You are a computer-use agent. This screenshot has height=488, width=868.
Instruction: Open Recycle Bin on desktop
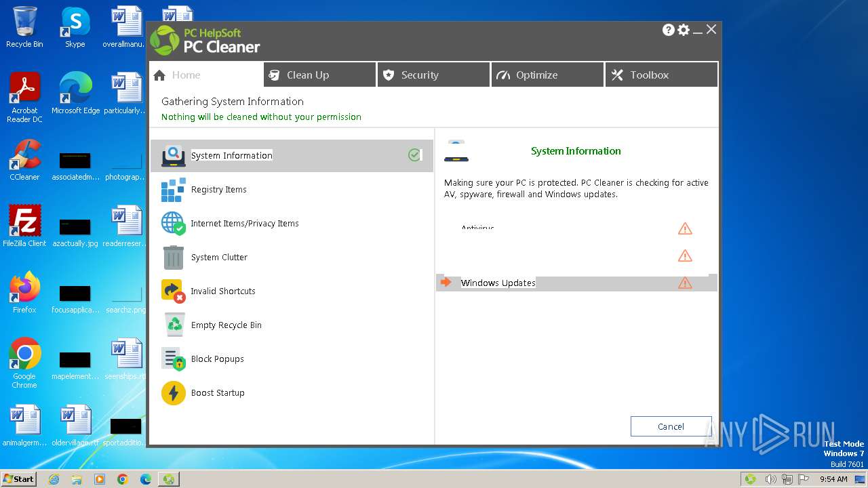(24, 28)
